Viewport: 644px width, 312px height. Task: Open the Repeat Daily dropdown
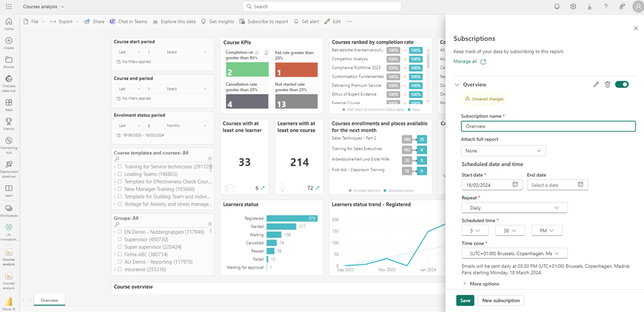(x=514, y=208)
